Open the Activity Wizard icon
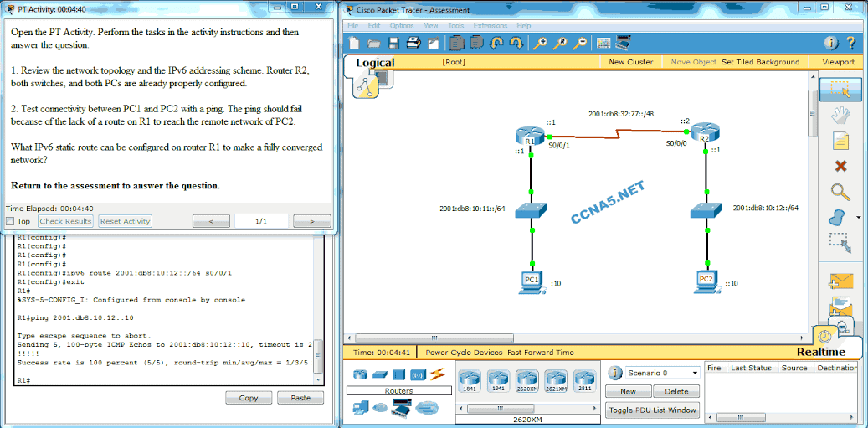Image resolution: width=868 pixels, height=428 pixels. (434, 44)
